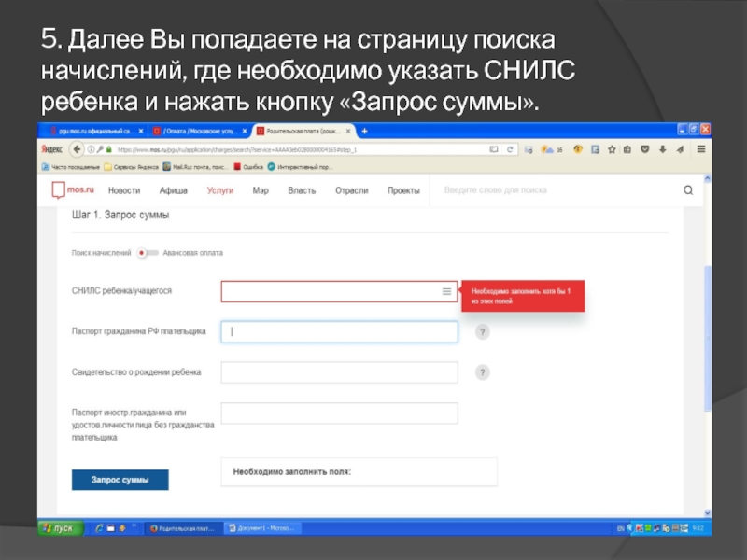Open Афиша menu item
747x560 pixels.
pos(173,190)
